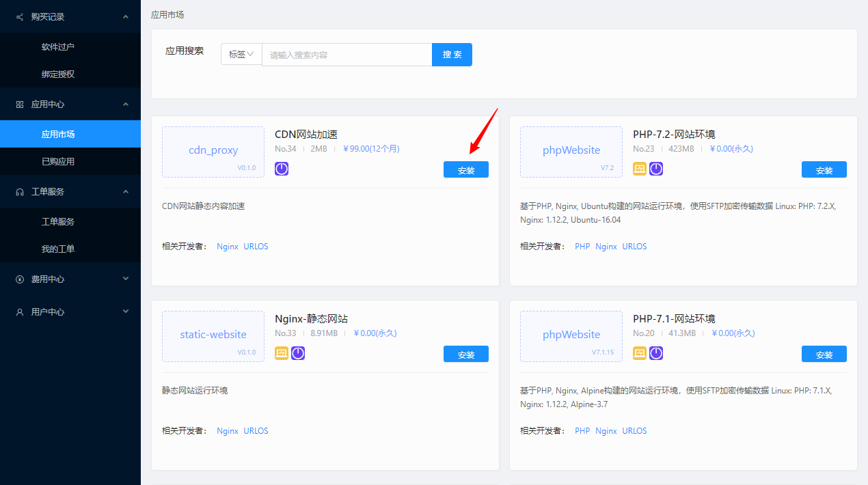Select 我的工单 menu item
This screenshot has width=868, height=485.
coord(58,249)
